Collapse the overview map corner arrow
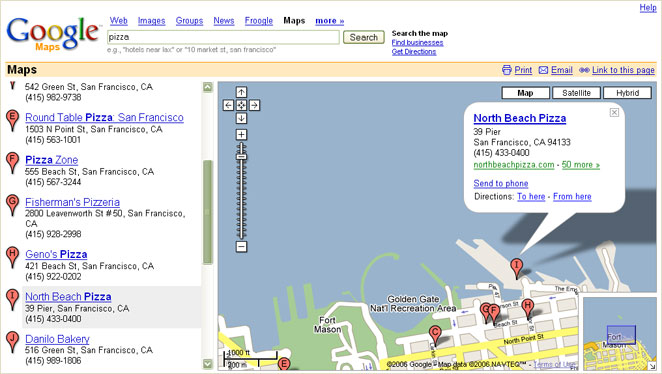 click(653, 366)
